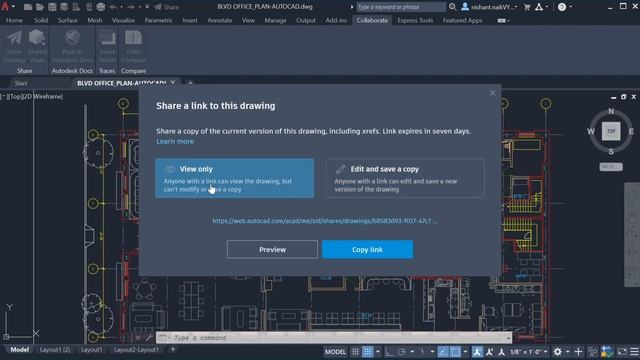640x360 pixels.
Task: Open the WCS dropdown below the ViewCube
Action: (611, 167)
